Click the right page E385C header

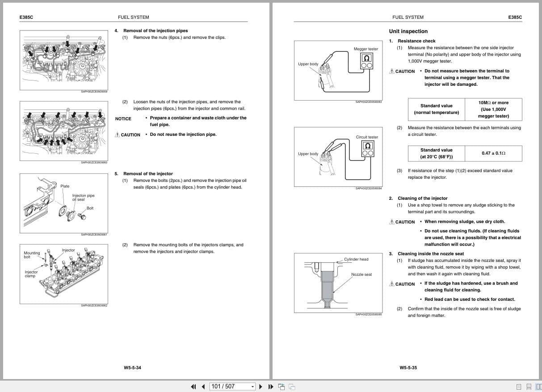point(515,17)
